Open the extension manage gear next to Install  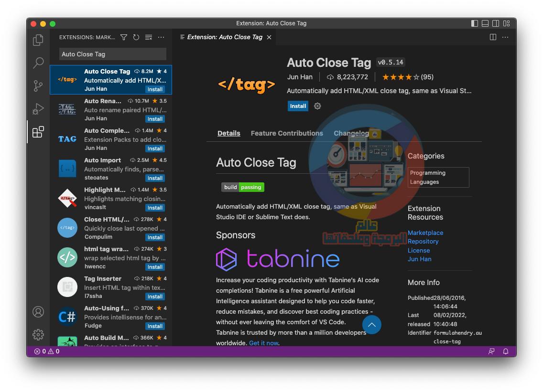click(x=317, y=106)
